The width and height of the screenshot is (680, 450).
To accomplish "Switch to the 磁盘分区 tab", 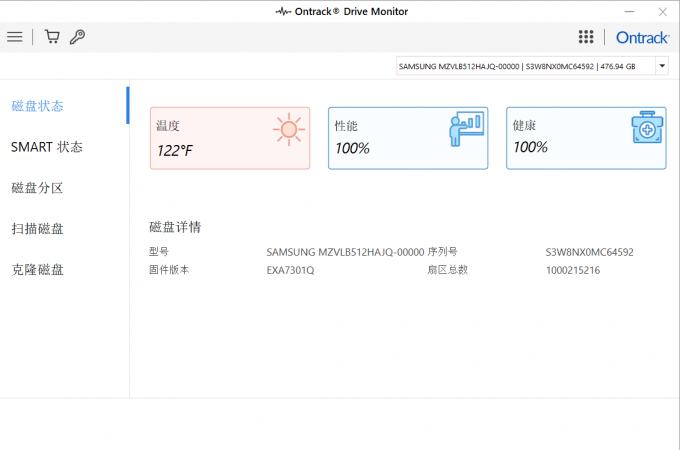I will tap(37, 188).
